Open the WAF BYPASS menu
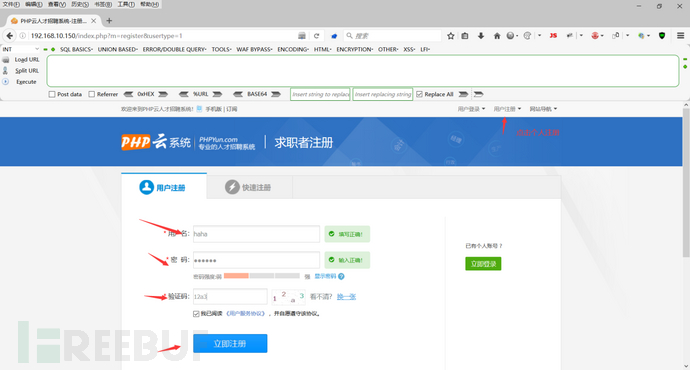 pyautogui.click(x=254, y=49)
